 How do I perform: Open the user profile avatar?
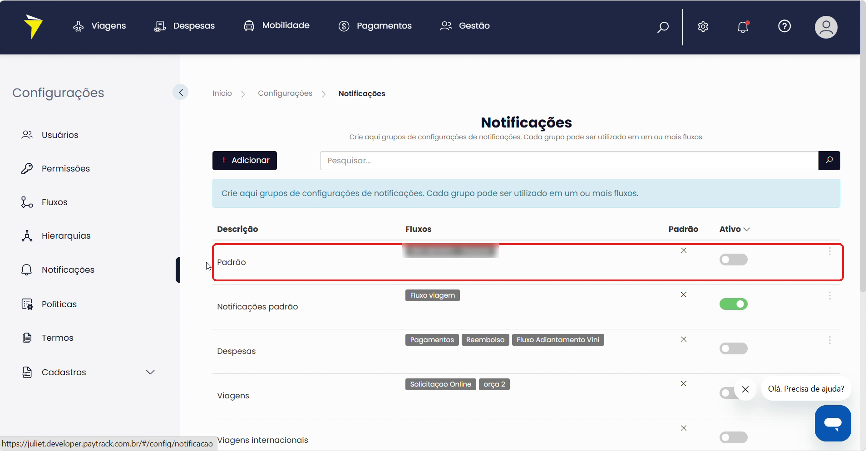point(826,27)
